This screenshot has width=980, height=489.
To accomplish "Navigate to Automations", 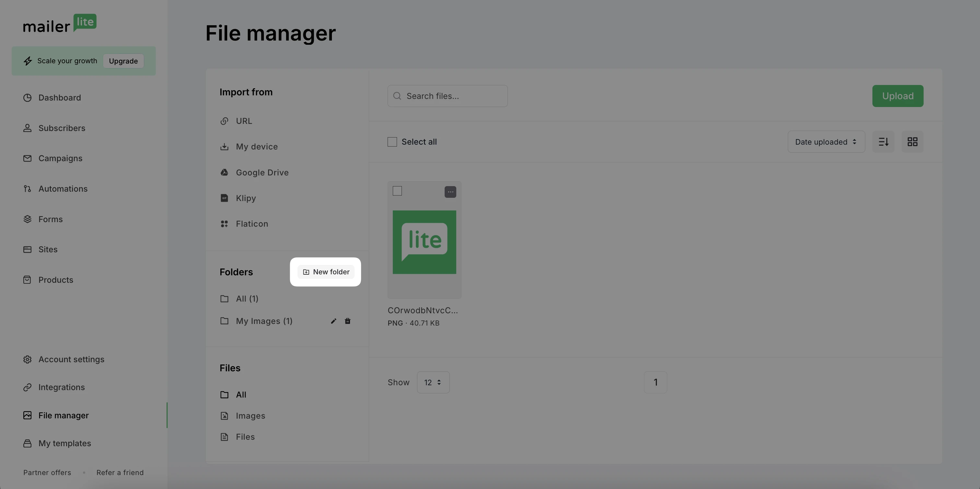I will click(63, 189).
